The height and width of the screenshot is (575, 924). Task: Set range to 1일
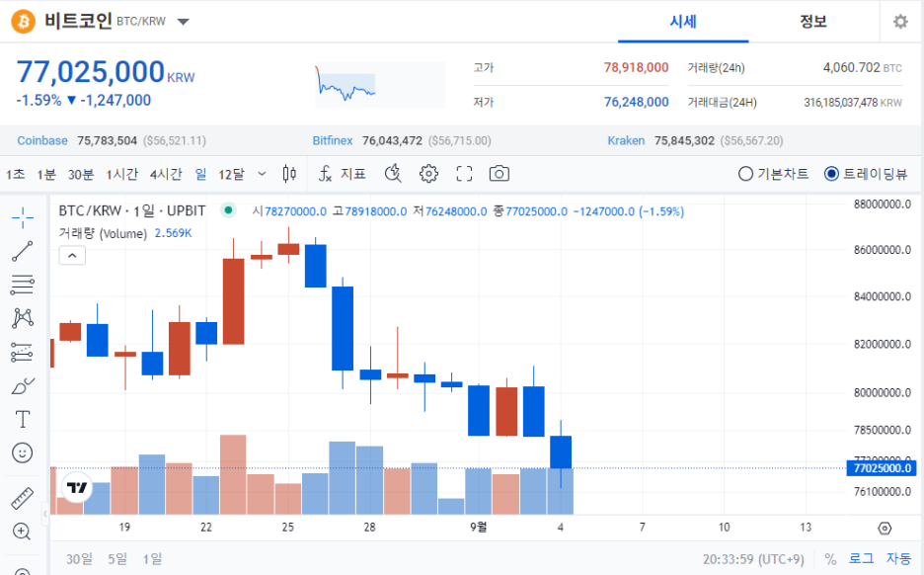(152, 558)
